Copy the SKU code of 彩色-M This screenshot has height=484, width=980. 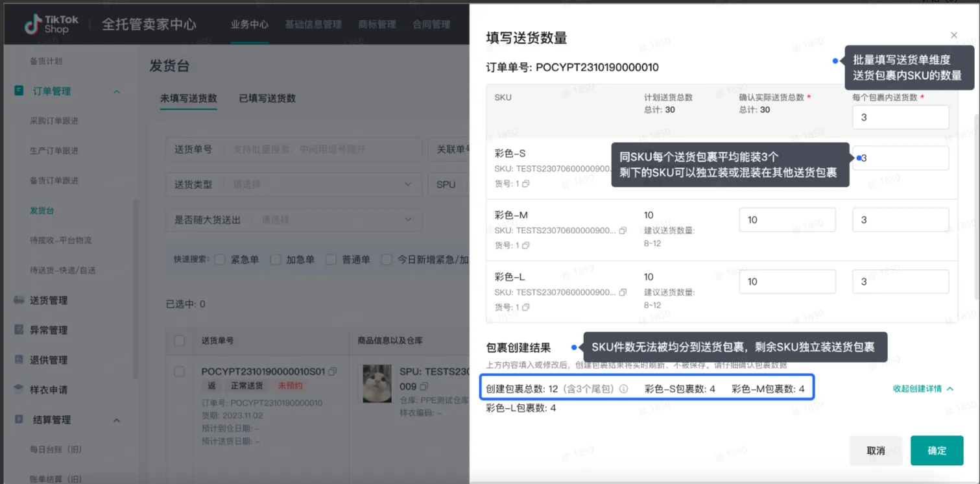(623, 230)
